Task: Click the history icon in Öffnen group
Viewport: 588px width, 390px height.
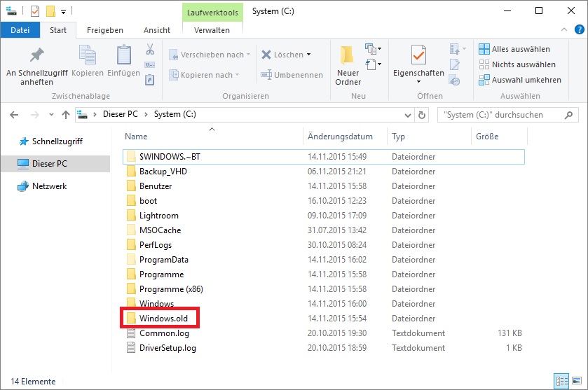Action: (x=455, y=81)
